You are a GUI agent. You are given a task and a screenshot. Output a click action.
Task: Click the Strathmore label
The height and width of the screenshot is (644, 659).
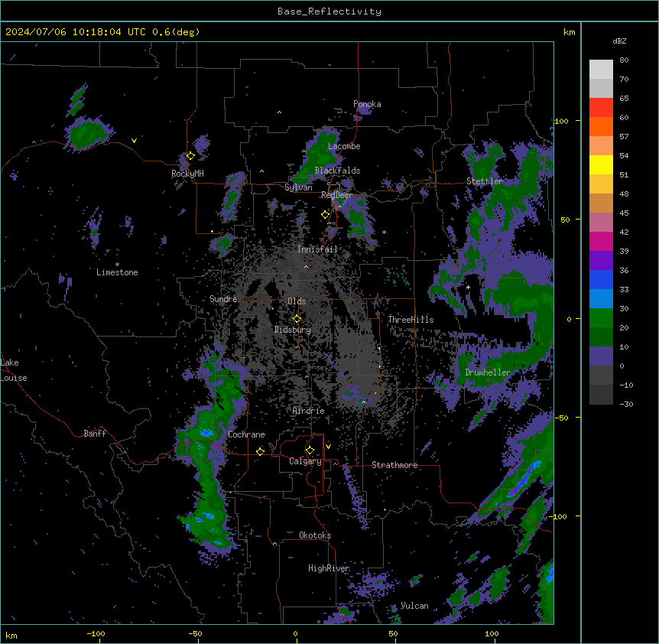(x=394, y=465)
